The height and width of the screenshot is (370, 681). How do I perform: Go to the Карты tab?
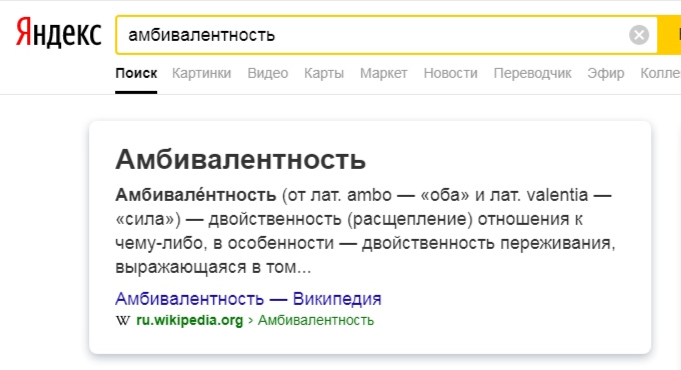point(324,73)
